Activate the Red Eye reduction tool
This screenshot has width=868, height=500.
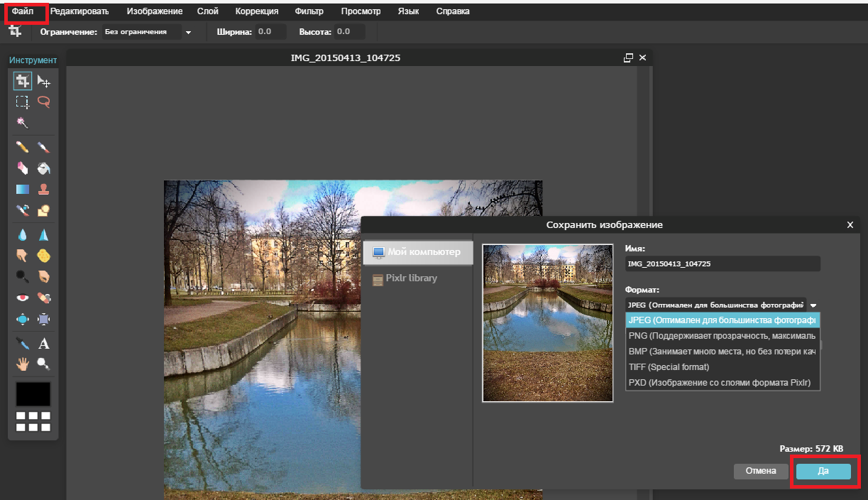(x=23, y=298)
